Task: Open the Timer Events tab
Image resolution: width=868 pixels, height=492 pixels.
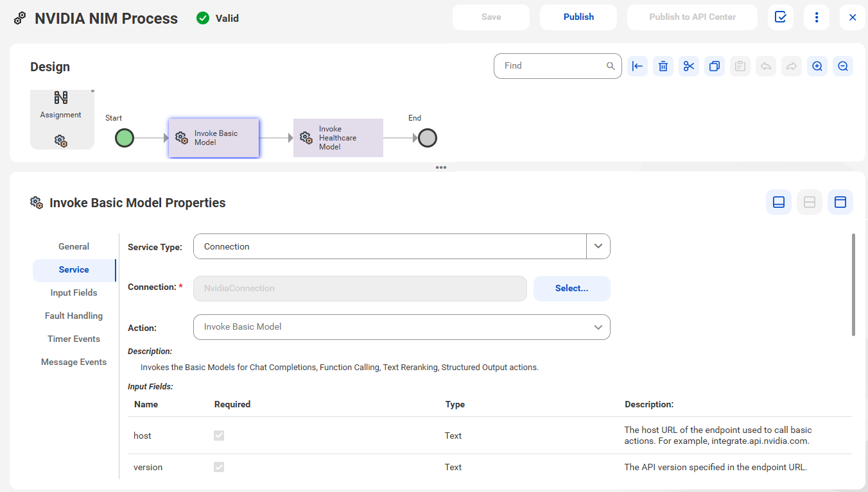Action: 74,339
